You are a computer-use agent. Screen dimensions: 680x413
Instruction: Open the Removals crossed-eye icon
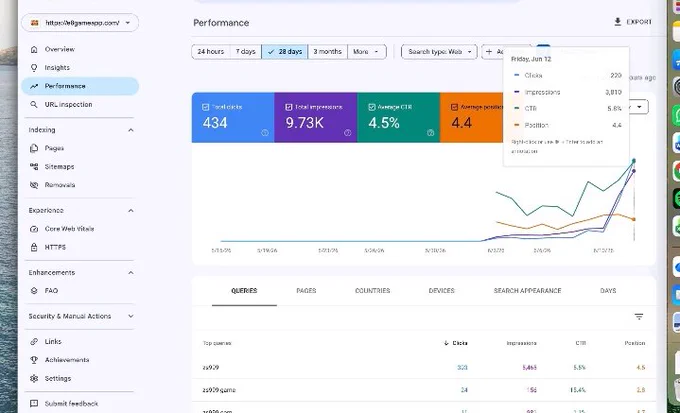point(34,185)
